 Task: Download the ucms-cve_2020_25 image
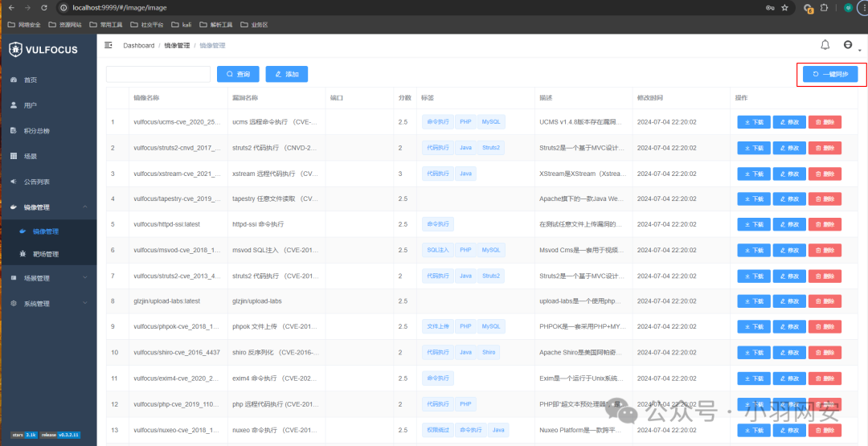click(753, 122)
